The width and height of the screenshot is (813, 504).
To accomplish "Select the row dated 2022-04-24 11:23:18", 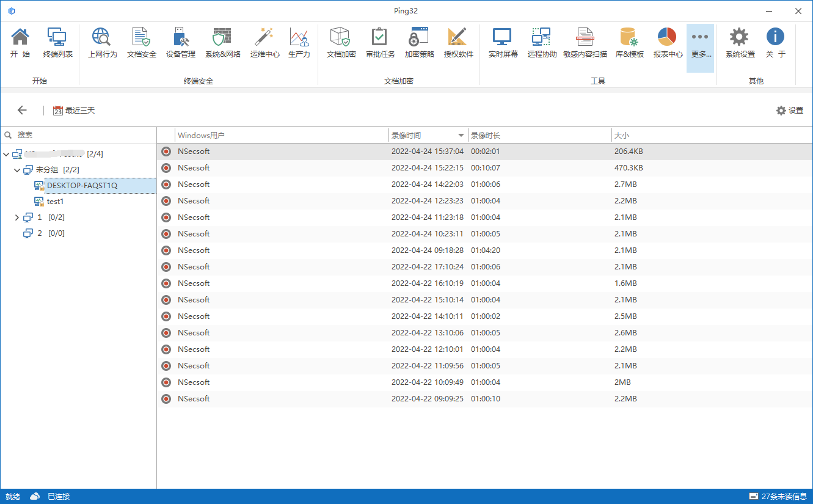I will [485, 217].
